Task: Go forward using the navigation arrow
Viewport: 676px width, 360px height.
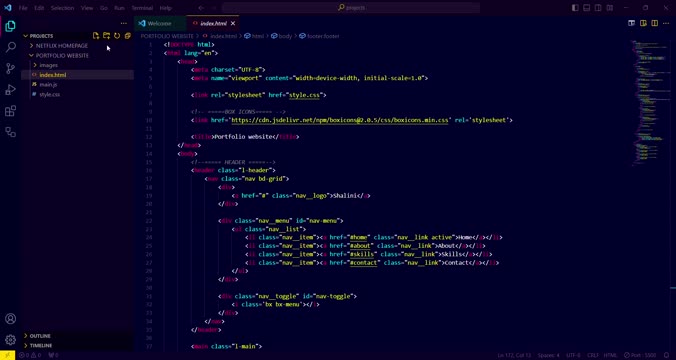Action: [214, 8]
